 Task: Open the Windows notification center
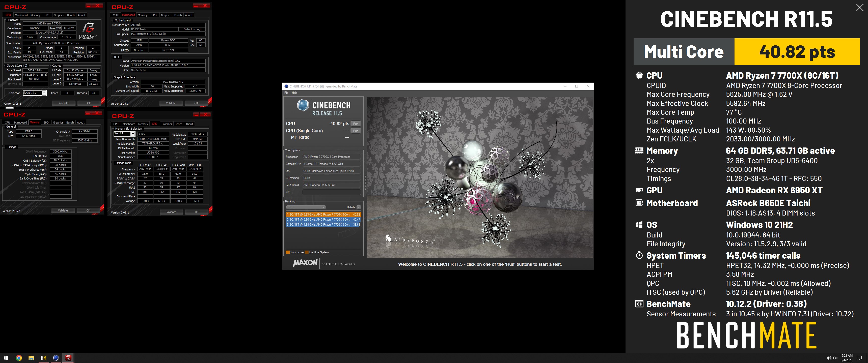[x=860, y=358]
